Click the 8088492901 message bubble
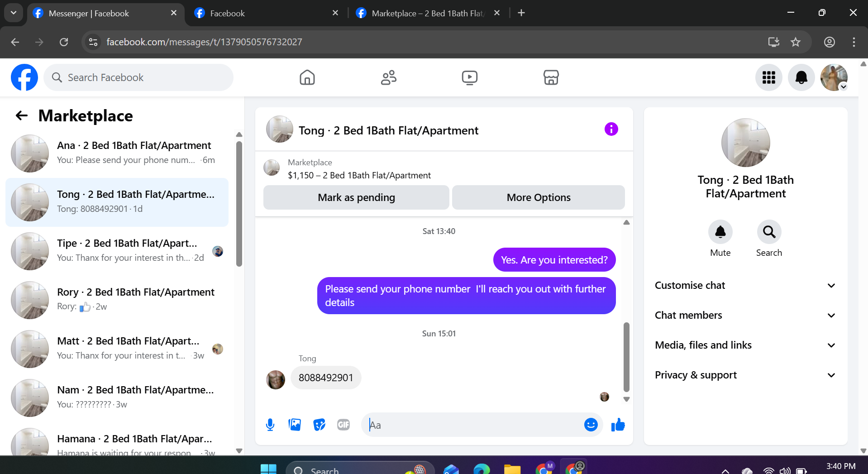This screenshot has width=868, height=474. pyautogui.click(x=326, y=378)
